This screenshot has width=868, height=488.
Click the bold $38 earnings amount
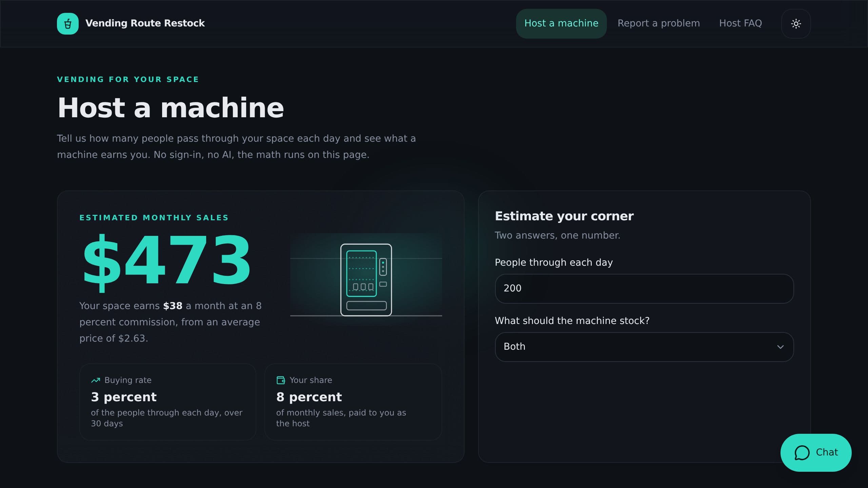click(173, 306)
